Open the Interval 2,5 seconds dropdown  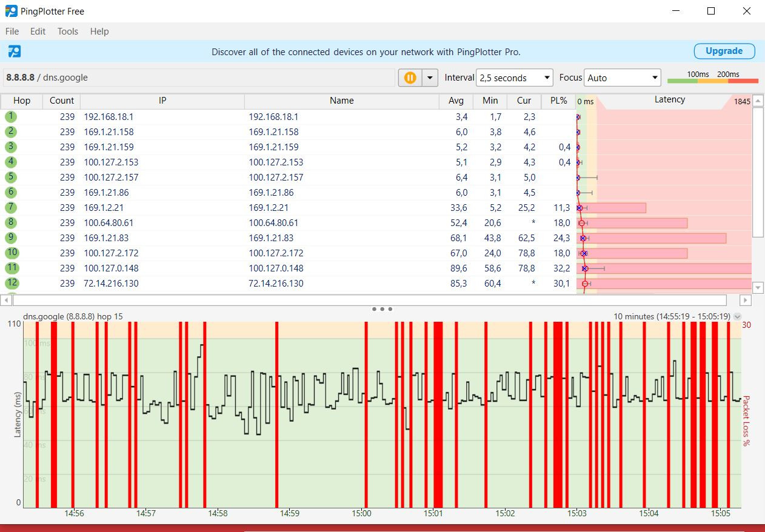514,78
